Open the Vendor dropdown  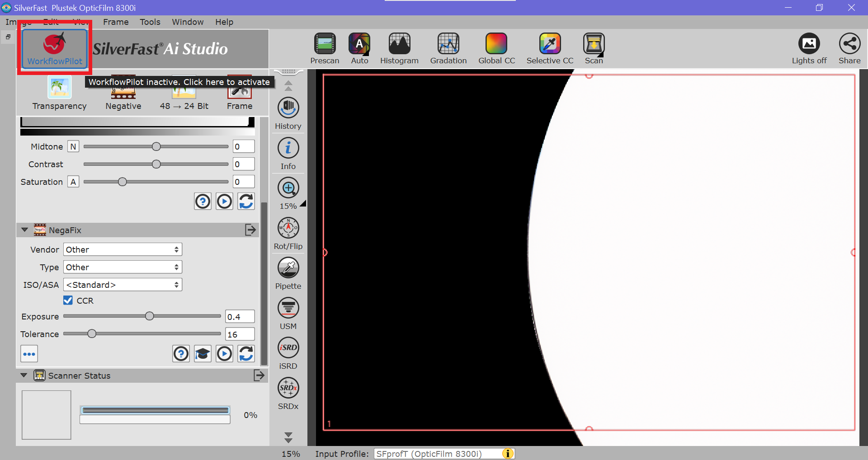123,249
